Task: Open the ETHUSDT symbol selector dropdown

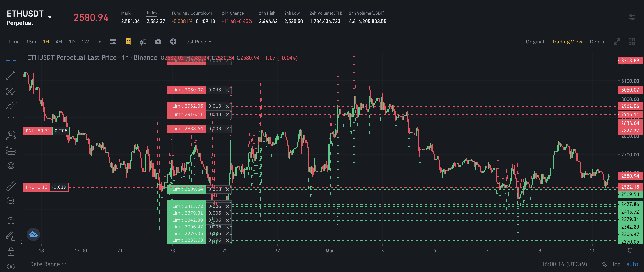Action: click(x=50, y=17)
